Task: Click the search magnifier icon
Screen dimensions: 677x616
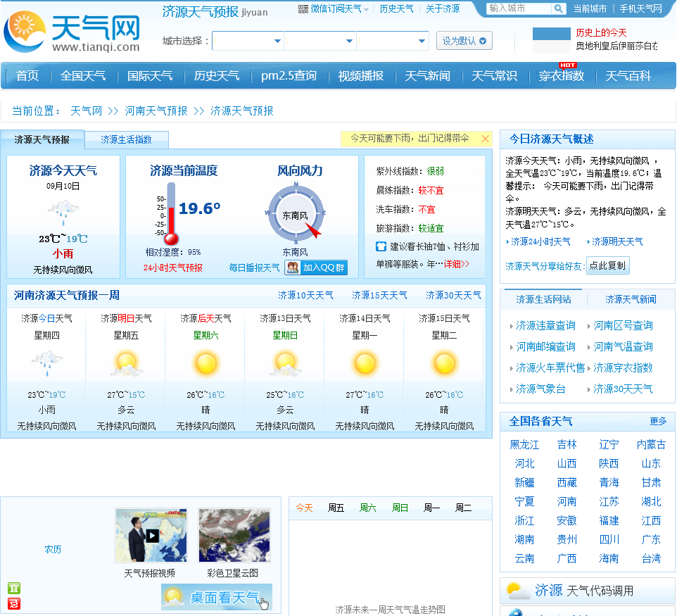Action: coord(558,8)
